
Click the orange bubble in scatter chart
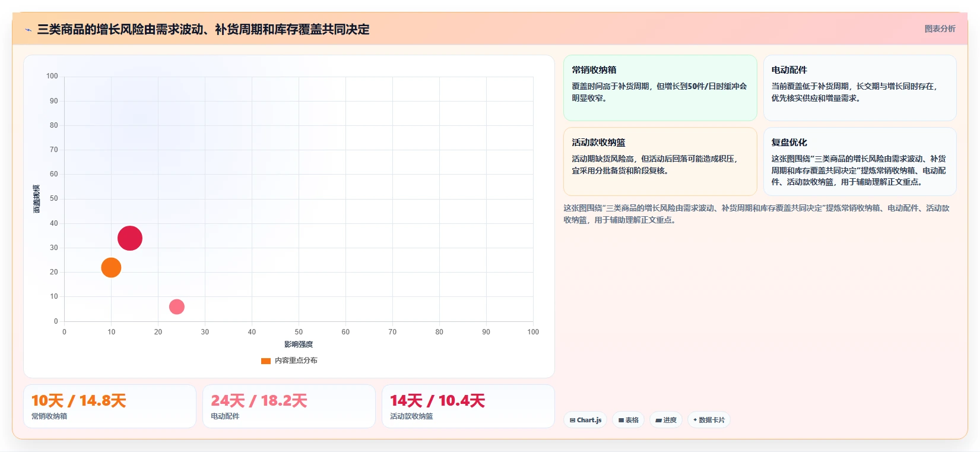(x=111, y=267)
